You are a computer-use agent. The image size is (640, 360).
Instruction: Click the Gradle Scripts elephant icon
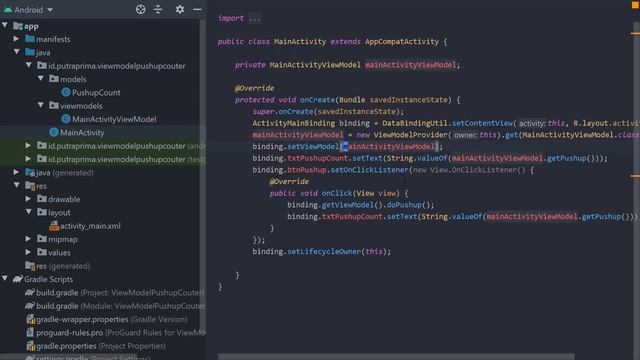click(18, 279)
